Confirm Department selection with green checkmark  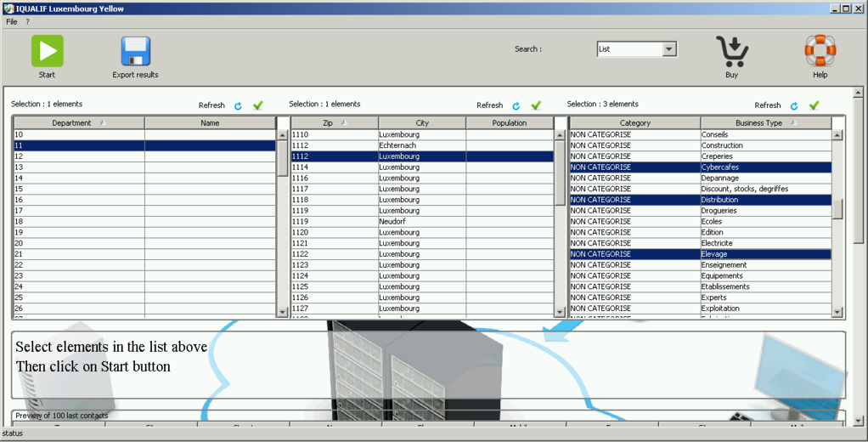(x=258, y=105)
